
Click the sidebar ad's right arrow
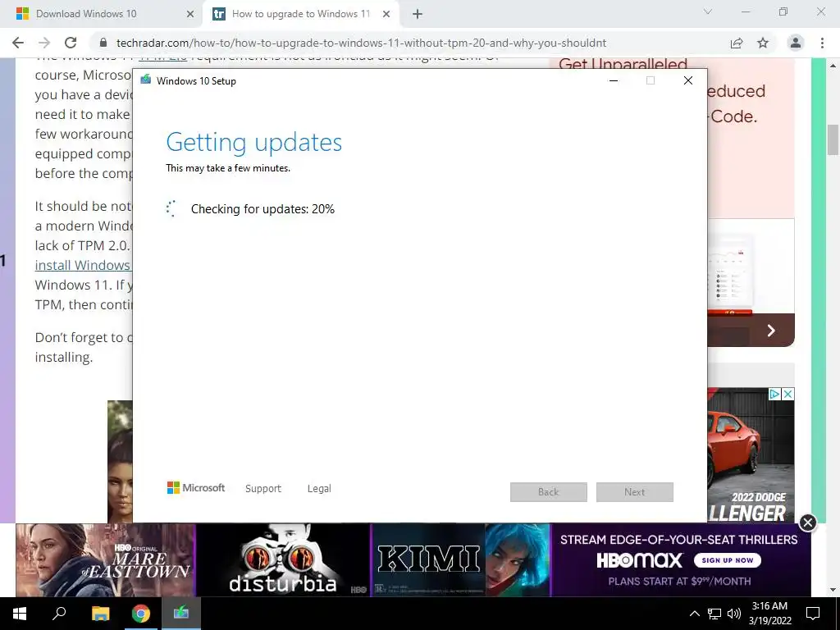point(771,331)
